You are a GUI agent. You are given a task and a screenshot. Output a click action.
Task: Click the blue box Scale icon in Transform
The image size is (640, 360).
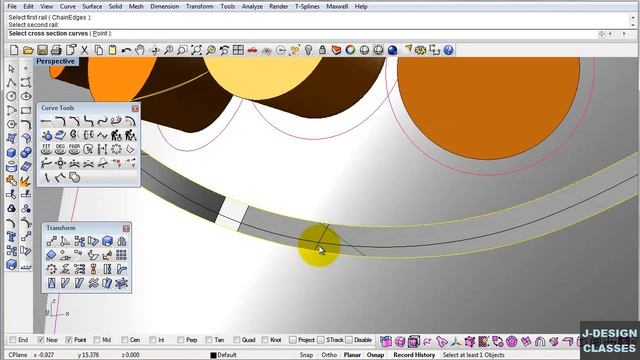107,241
